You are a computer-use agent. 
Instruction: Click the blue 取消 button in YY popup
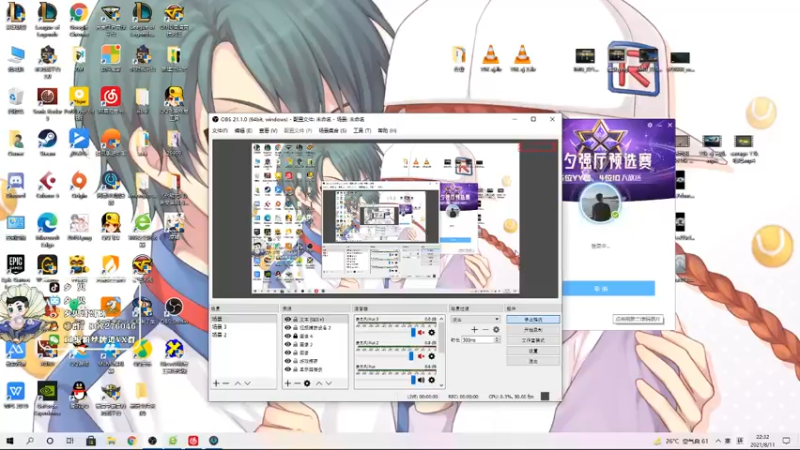tap(601, 288)
